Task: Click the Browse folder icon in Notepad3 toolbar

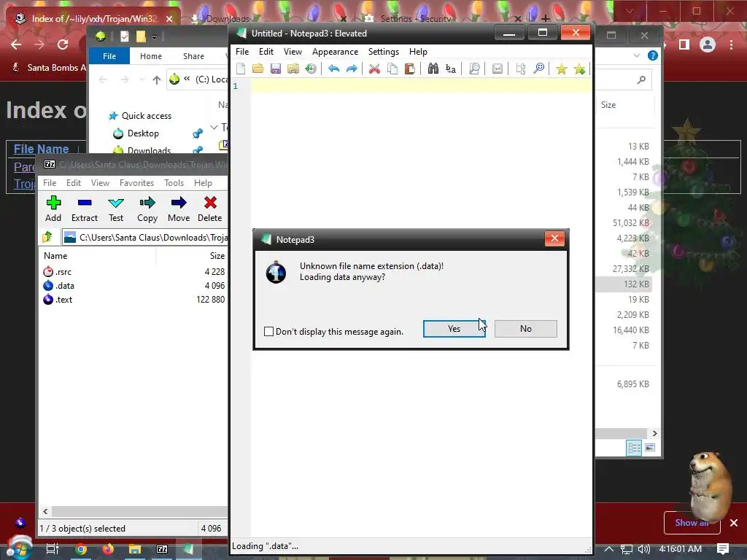Action: [x=293, y=69]
